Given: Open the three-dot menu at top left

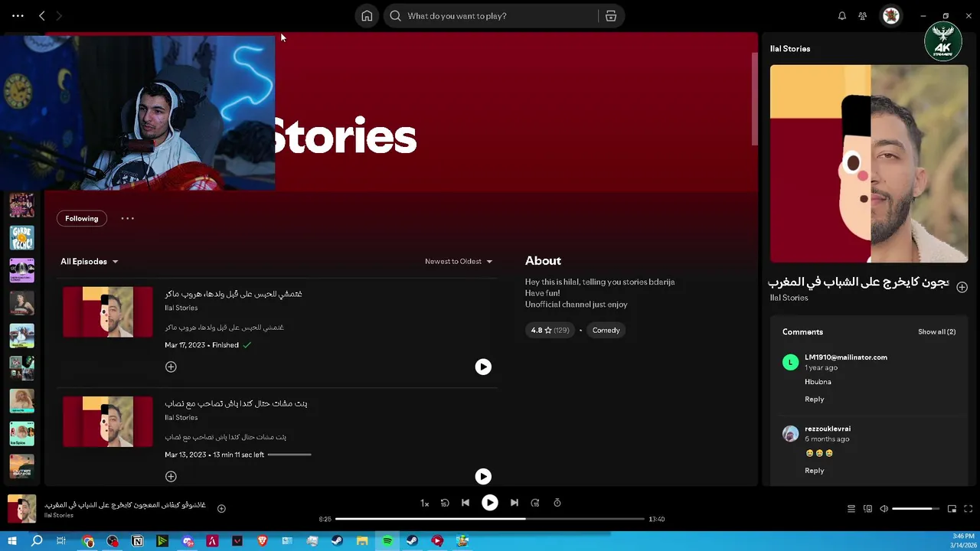Looking at the screenshot, I should click(x=18, y=16).
